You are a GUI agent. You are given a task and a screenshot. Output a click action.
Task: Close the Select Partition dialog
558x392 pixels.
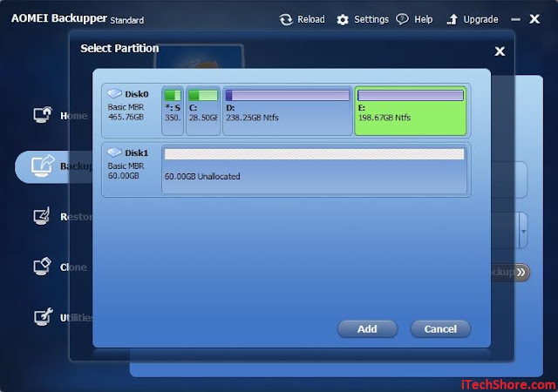point(500,51)
